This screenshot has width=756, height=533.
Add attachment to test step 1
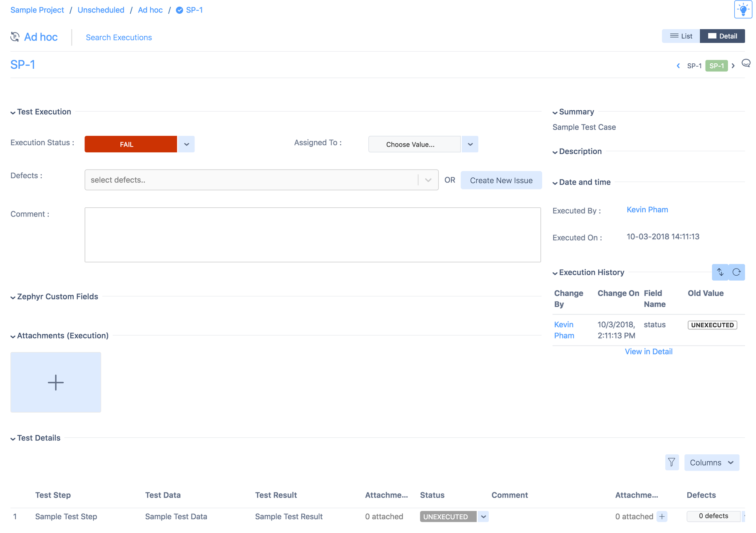click(662, 517)
